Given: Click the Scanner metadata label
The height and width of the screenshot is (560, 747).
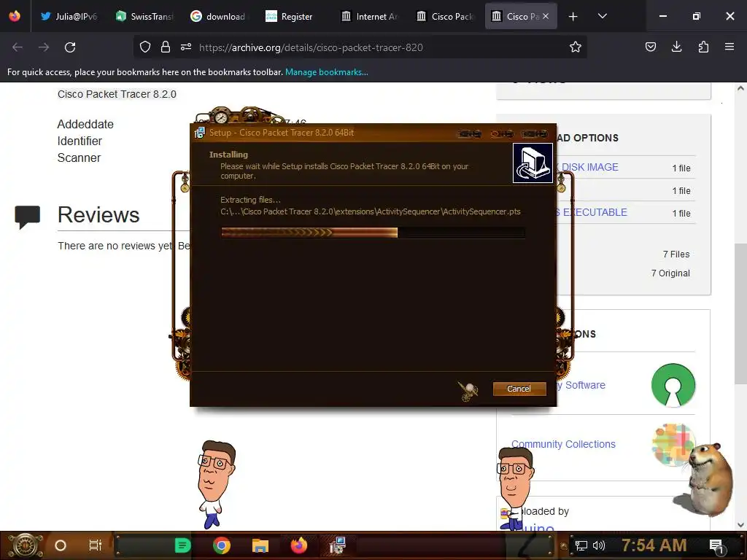Looking at the screenshot, I should tap(79, 157).
